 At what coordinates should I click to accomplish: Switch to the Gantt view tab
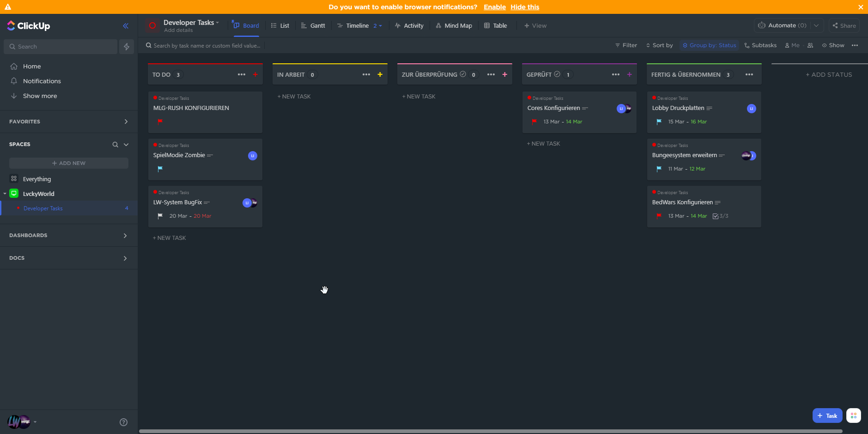click(x=313, y=26)
